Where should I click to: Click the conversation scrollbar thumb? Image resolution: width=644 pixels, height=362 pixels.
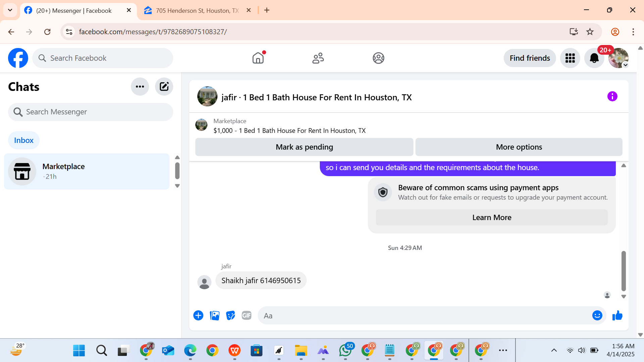click(623, 271)
